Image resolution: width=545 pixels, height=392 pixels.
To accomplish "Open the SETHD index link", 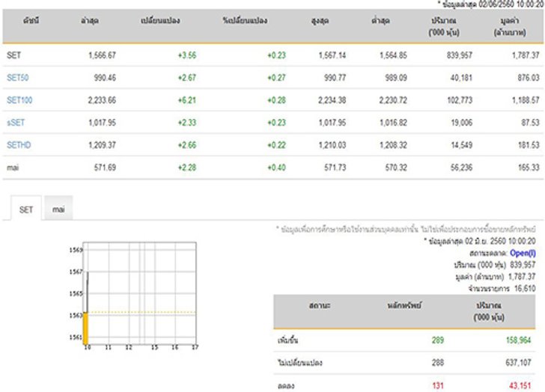I will point(19,145).
